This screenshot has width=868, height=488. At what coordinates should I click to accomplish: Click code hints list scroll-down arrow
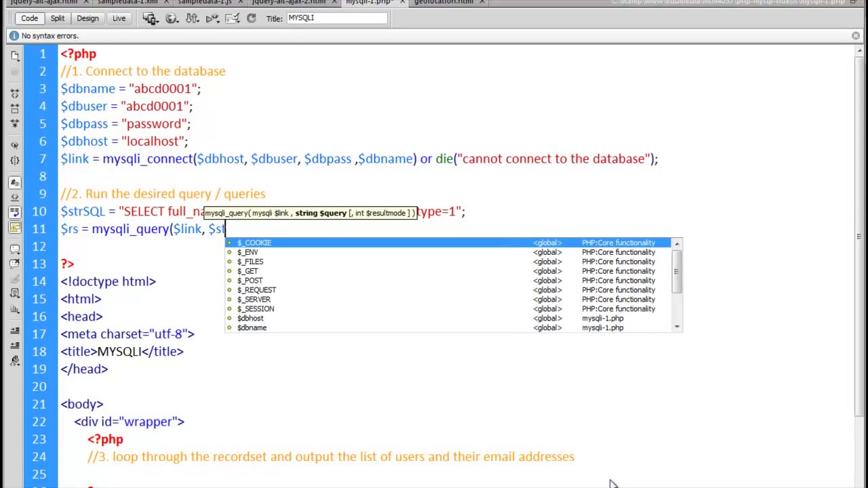pyautogui.click(x=677, y=327)
